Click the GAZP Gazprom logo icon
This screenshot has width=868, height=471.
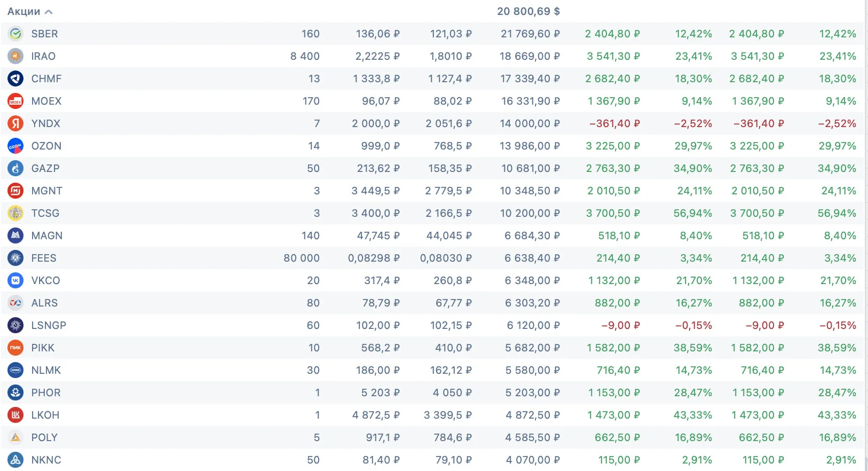15,168
